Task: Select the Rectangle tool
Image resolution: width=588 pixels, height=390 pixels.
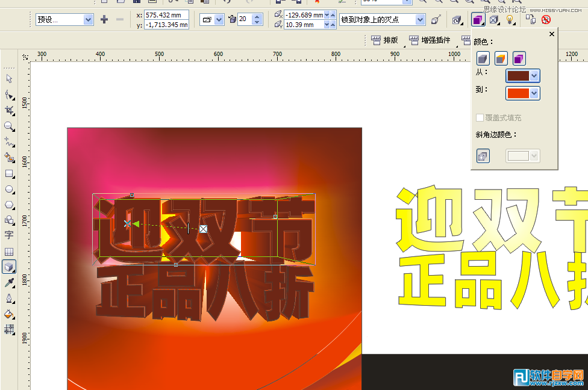Action: 8,174
